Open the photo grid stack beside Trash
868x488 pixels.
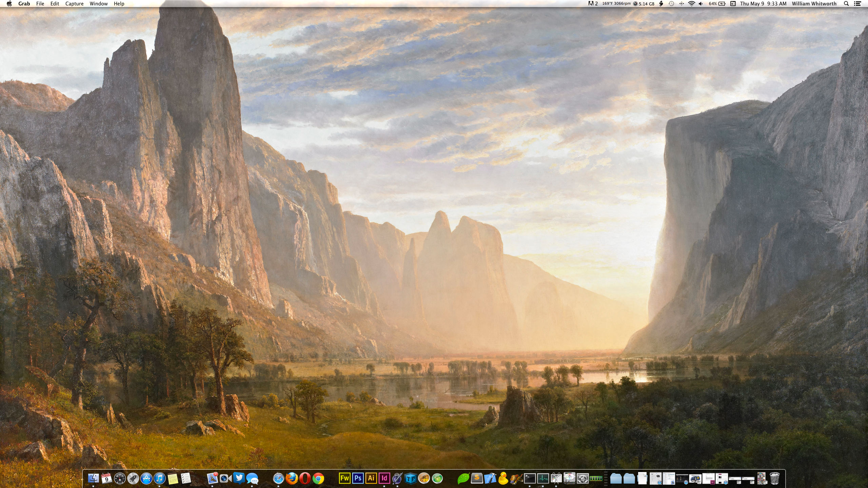tap(762, 478)
